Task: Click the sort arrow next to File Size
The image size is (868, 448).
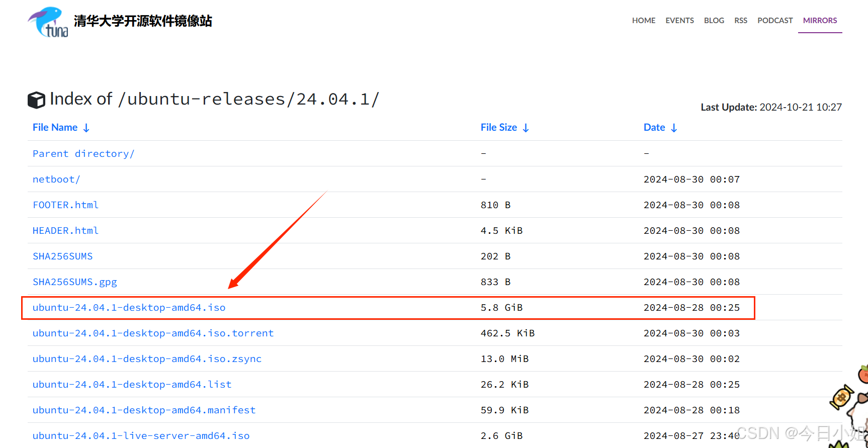Action: click(x=526, y=128)
